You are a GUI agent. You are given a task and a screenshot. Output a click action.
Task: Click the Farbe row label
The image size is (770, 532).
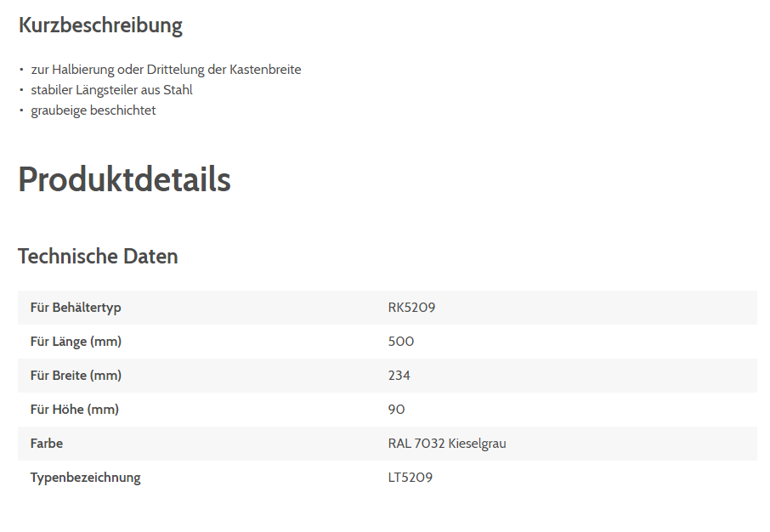click(x=47, y=444)
